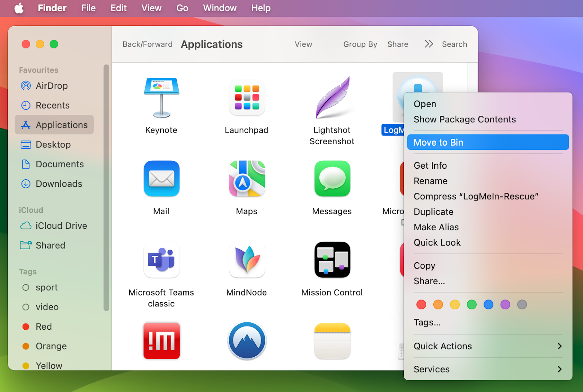Select the Notes app icon
Viewport: 583px width, 392px height.
(332, 341)
